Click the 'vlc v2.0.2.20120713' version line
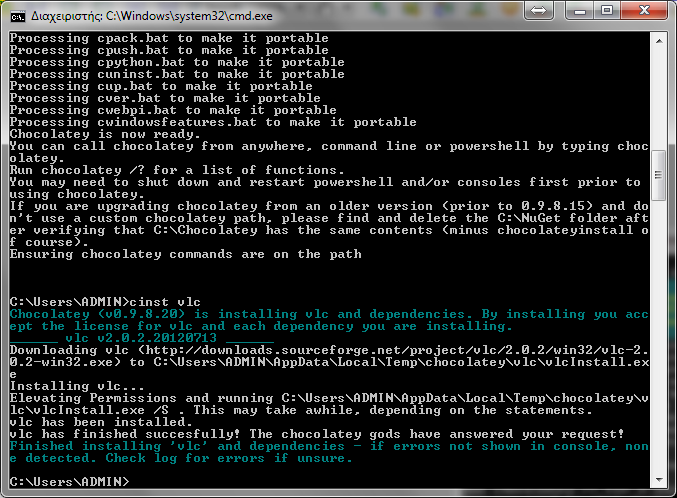677x498 pixels. click(x=141, y=338)
